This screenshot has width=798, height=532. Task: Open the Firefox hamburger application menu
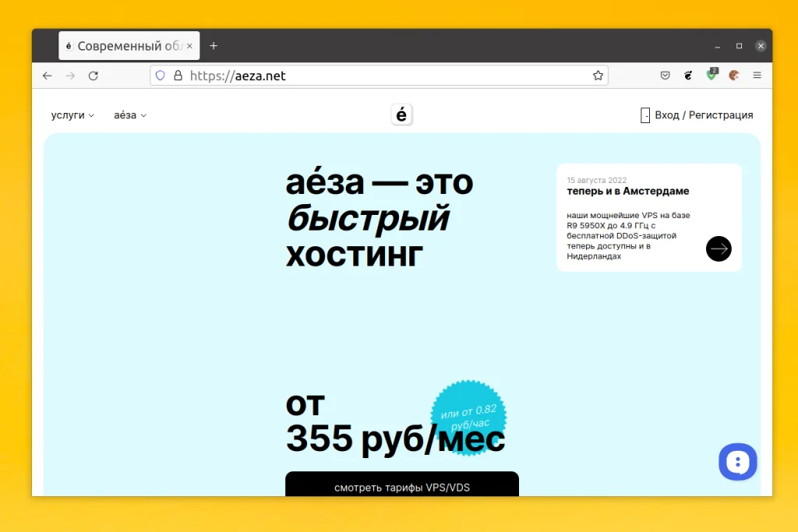757,76
